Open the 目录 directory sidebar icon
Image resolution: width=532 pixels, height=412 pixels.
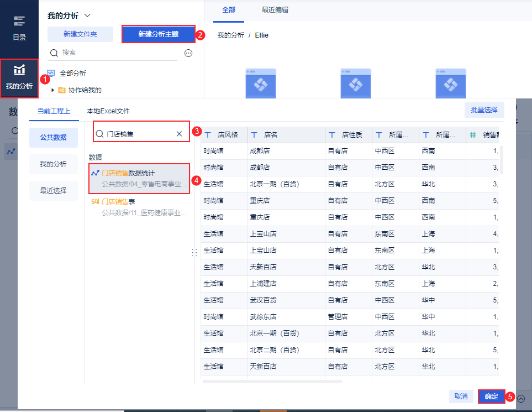pyautogui.click(x=19, y=28)
